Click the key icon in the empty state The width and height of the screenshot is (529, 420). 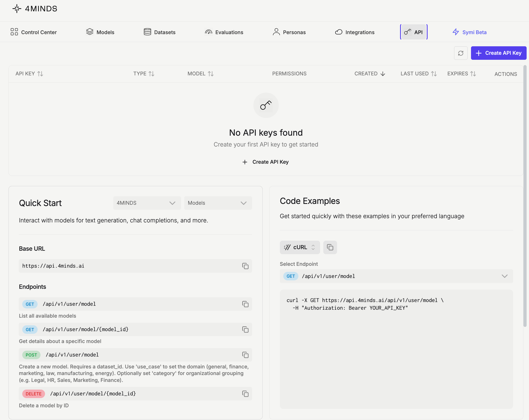click(x=266, y=105)
